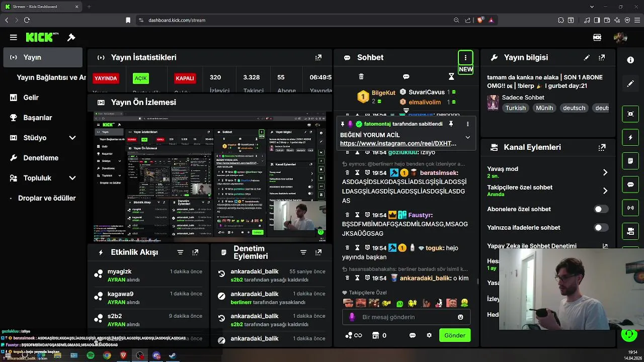Open Yavaş mod settings arrow
Image resolution: width=644 pixels, height=362 pixels.
pos(605,172)
